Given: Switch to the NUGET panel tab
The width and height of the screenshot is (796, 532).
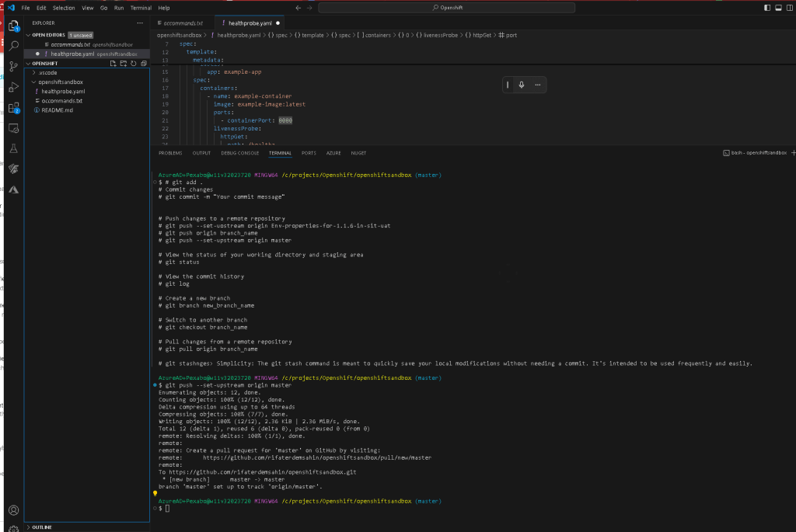Looking at the screenshot, I should pyautogui.click(x=358, y=153).
